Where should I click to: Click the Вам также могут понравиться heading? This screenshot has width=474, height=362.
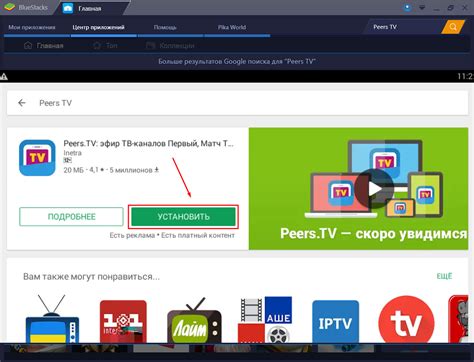[91, 277]
